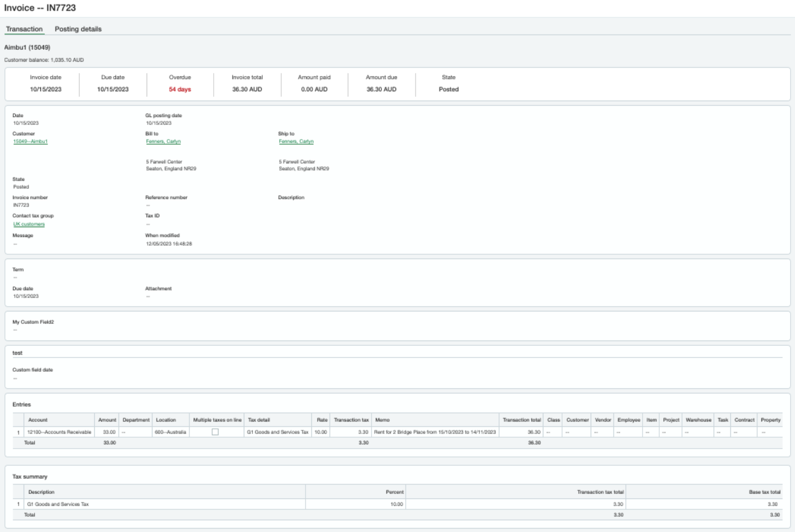Select the Rent for 2 Bridge Place memo

point(435,432)
